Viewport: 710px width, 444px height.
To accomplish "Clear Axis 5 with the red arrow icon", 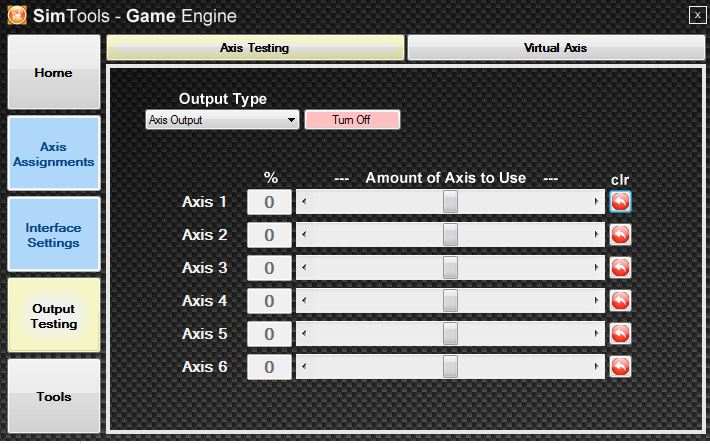I will (620, 334).
